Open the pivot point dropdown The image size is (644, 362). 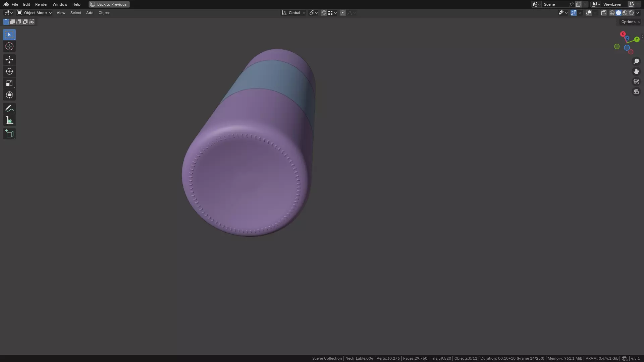[x=314, y=13]
